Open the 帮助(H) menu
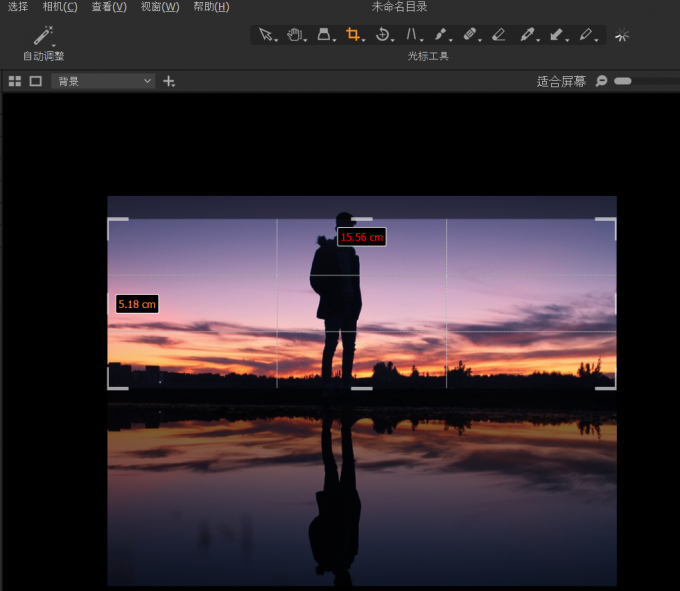Viewport: 680px width, 591px height. pos(211,7)
